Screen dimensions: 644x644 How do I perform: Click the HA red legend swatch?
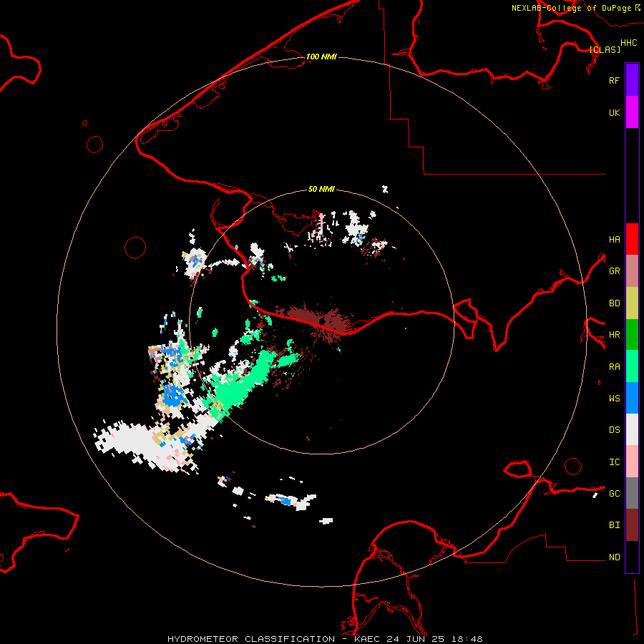[632, 239]
